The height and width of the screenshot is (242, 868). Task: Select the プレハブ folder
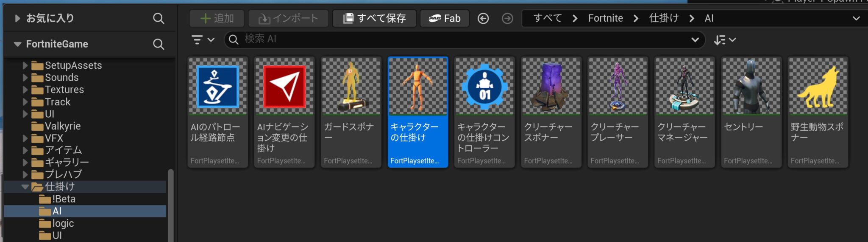(63, 174)
